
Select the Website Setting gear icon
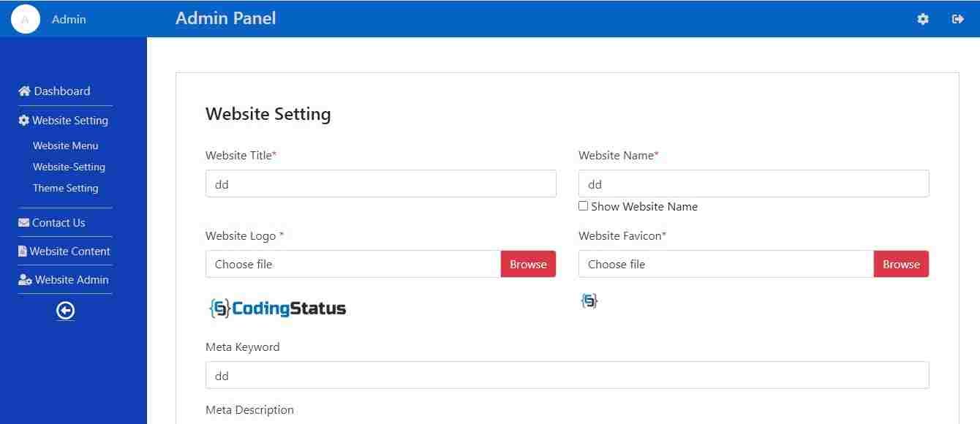click(23, 120)
